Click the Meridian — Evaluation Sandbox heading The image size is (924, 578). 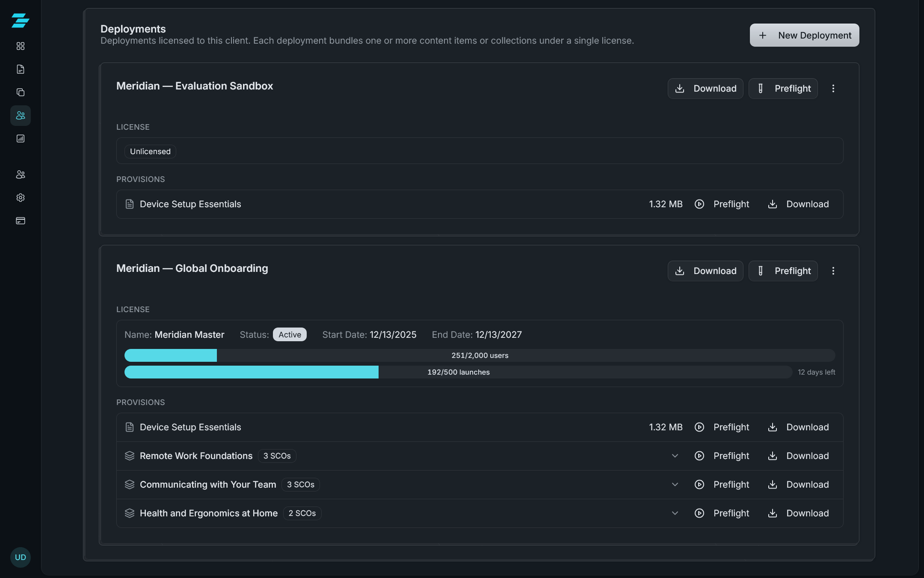[195, 86]
